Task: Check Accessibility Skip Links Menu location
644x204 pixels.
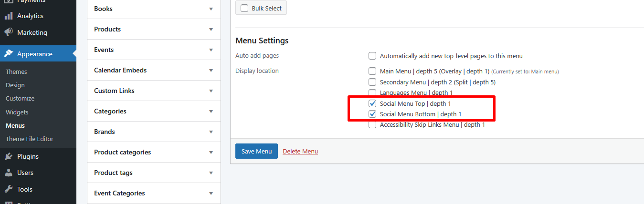Action: coord(372,125)
